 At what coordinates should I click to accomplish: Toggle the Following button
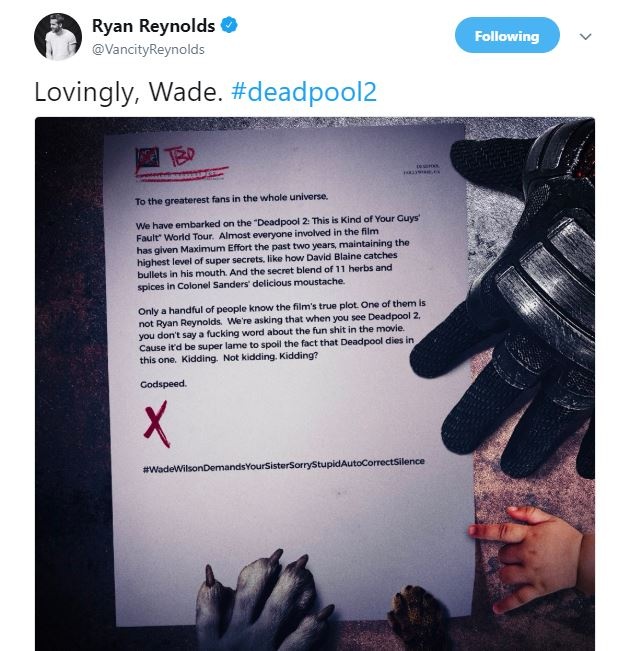click(x=507, y=36)
